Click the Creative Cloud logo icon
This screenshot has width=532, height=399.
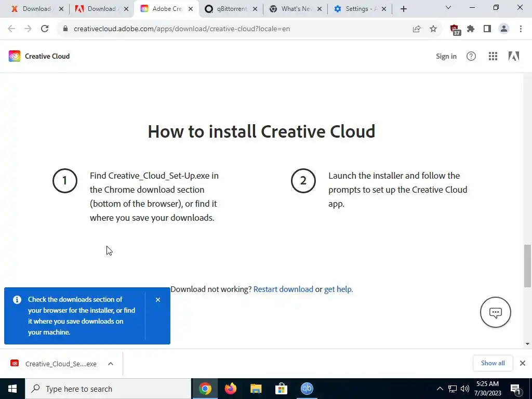tap(15, 56)
